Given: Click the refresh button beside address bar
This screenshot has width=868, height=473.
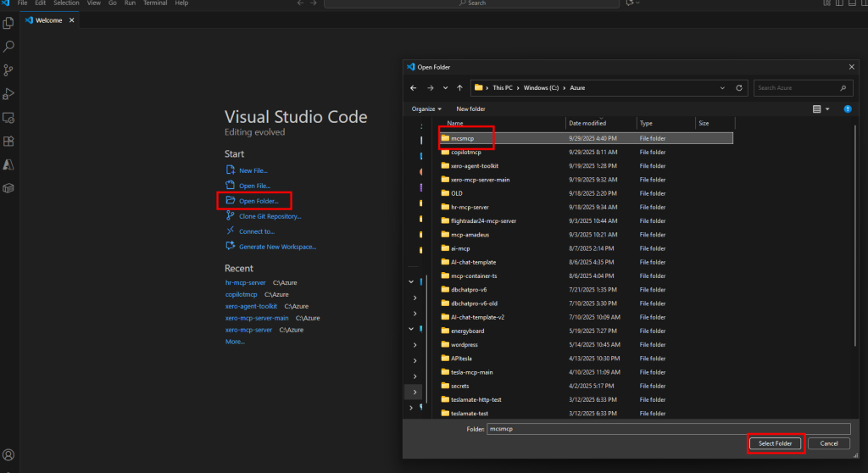Looking at the screenshot, I should (x=740, y=87).
